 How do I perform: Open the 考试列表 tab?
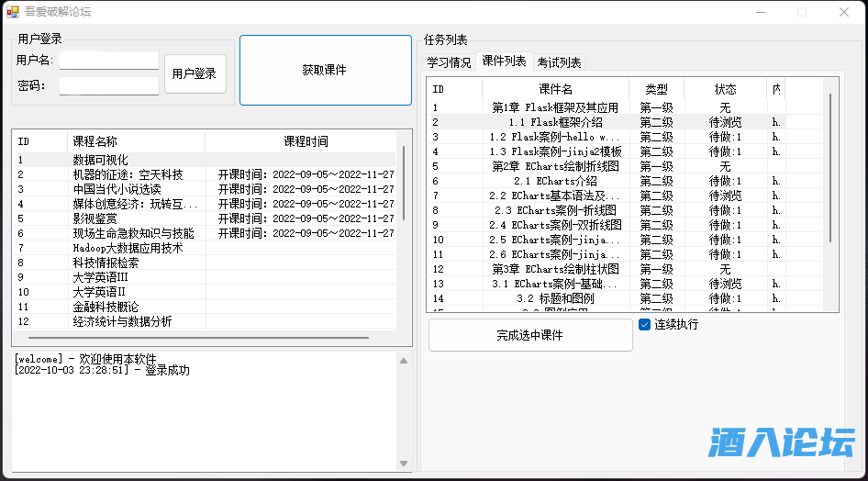[559, 63]
